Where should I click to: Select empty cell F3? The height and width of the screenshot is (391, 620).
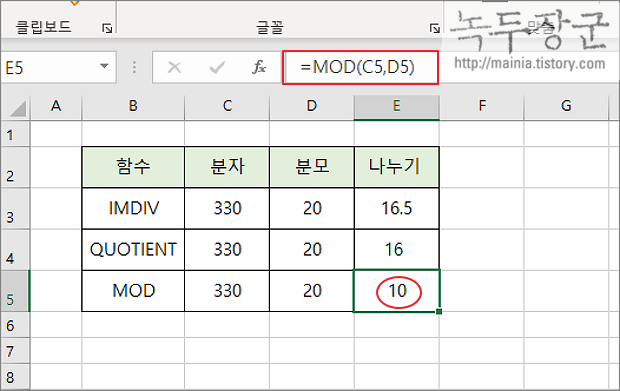pos(482,208)
